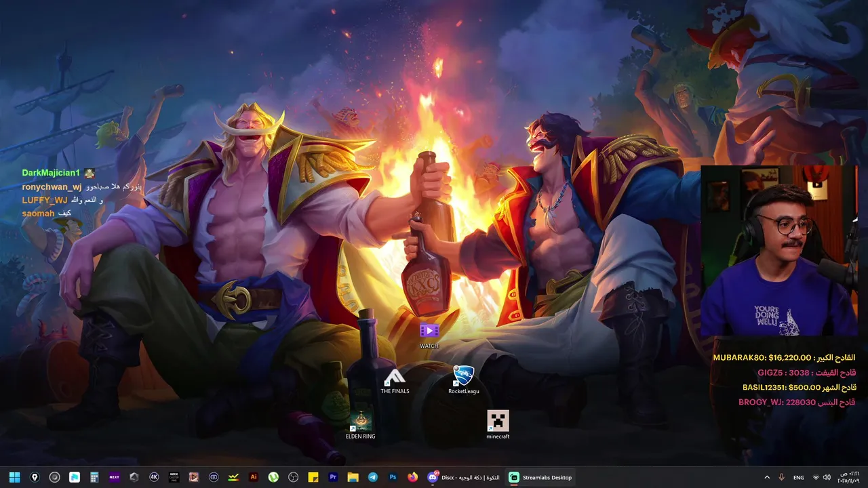Open the round gray disc taskbar icon
This screenshot has height=488, width=868.
(55, 477)
